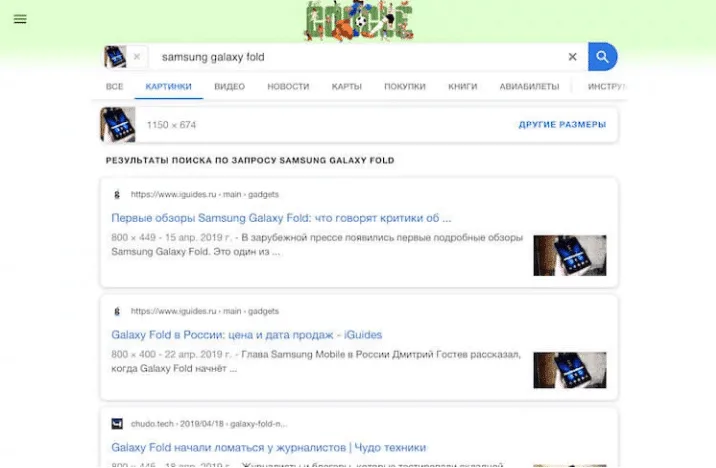Switch to the ПОКУПКИ tab

point(405,86)
